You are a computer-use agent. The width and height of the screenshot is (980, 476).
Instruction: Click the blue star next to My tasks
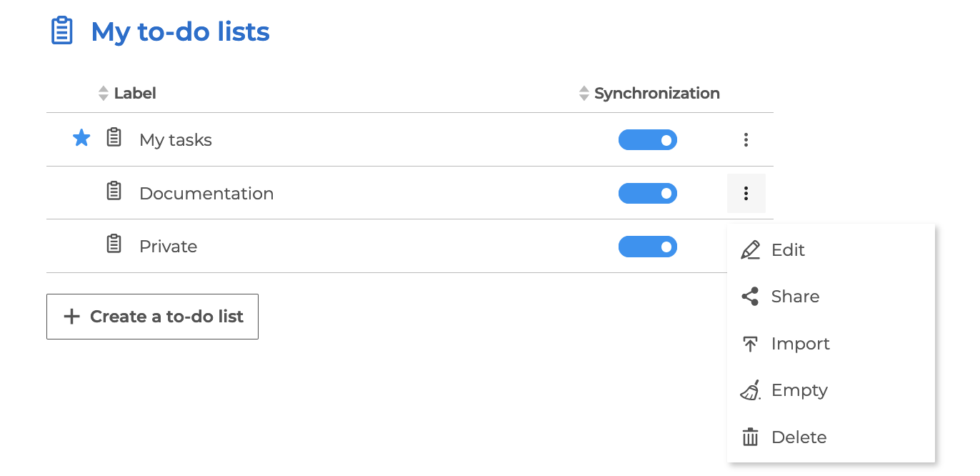point(82,138)
